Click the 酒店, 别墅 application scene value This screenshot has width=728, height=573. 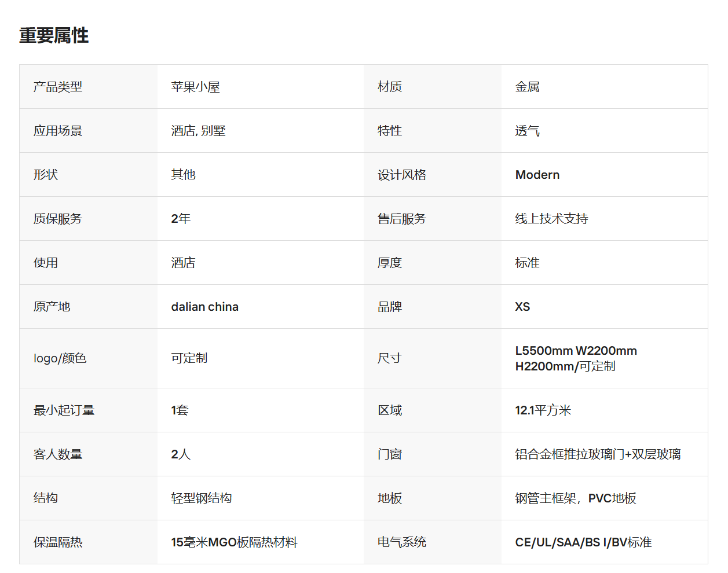coord(198,131)
